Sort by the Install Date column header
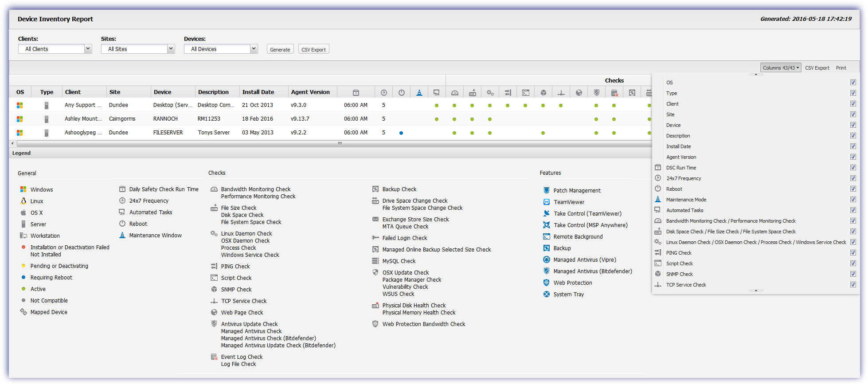This screenshot has height=385, width=868. 258,92
